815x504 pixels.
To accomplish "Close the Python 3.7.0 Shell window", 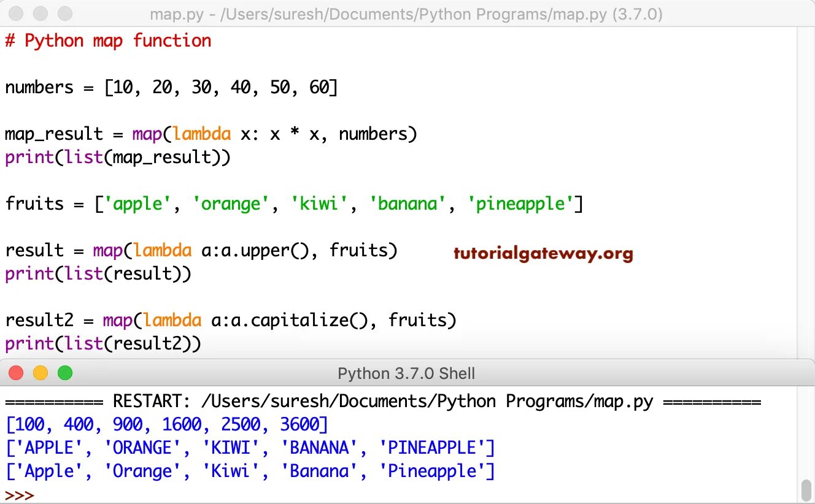I will tap(16, 373).
